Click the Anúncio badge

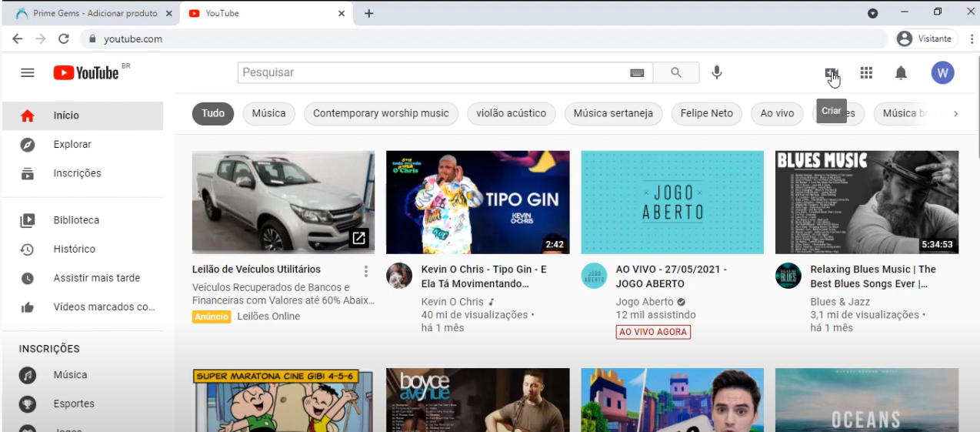click(212, 316)
